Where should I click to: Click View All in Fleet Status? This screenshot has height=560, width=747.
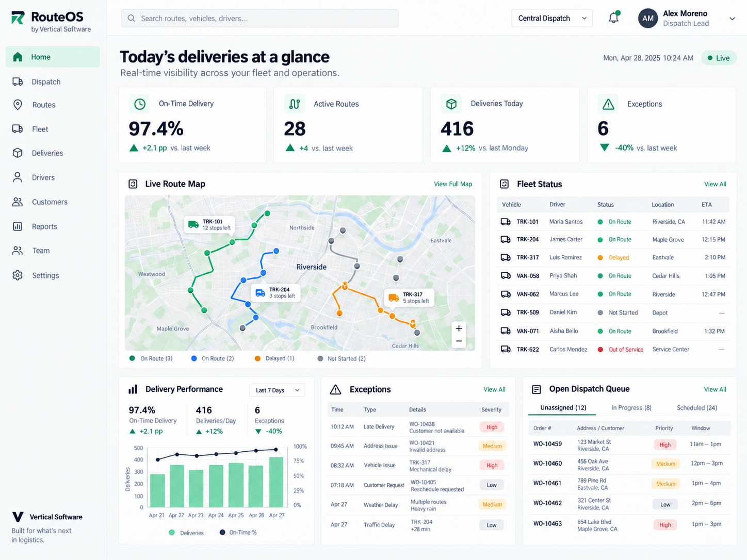pyautogui.click(x=715, y=184)
